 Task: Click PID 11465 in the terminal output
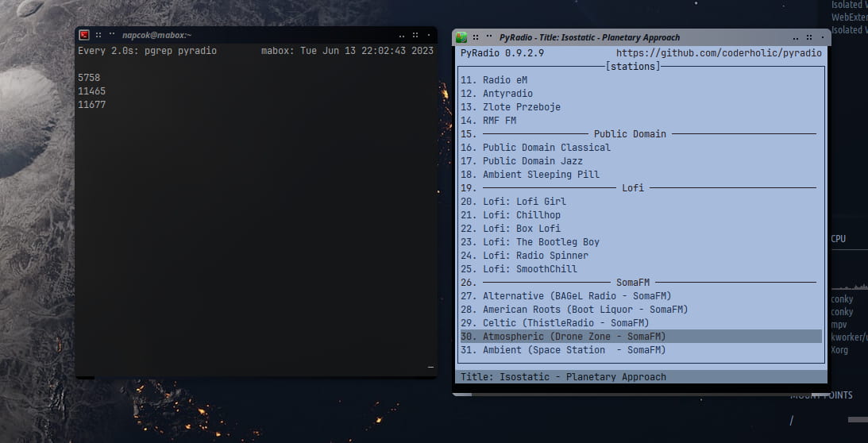pyautogui.click(x=92, y=91)
